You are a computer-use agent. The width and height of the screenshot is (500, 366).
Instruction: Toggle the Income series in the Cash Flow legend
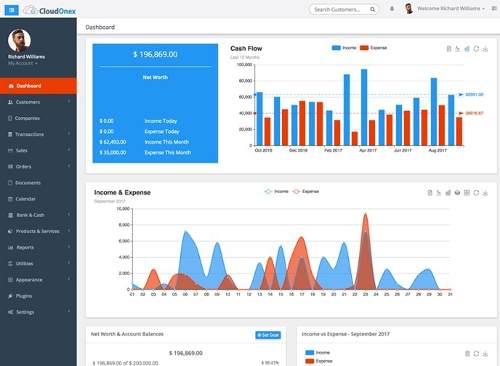click(x=344, y=48)
